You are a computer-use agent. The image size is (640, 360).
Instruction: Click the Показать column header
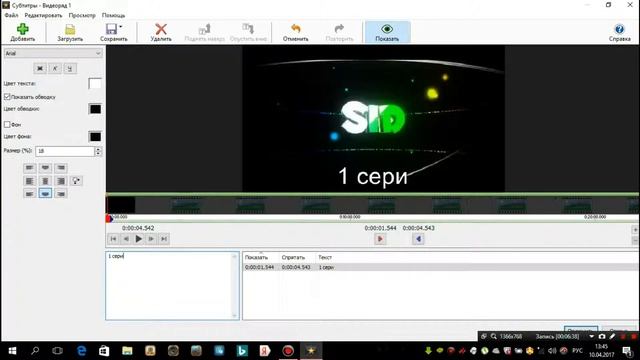point(256,258)
